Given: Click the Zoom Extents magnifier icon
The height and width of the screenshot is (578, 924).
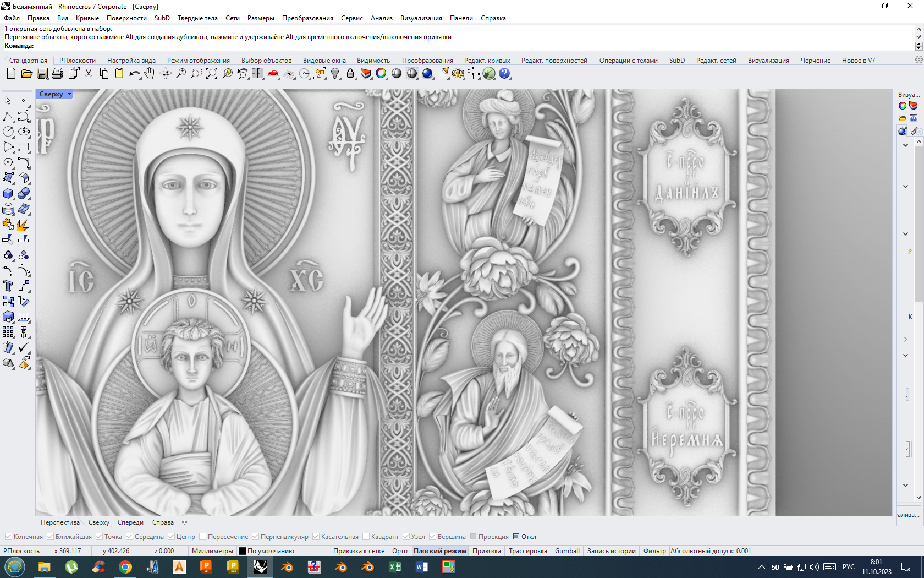Looking at the screenshot, I should click(x=212, y=73).
